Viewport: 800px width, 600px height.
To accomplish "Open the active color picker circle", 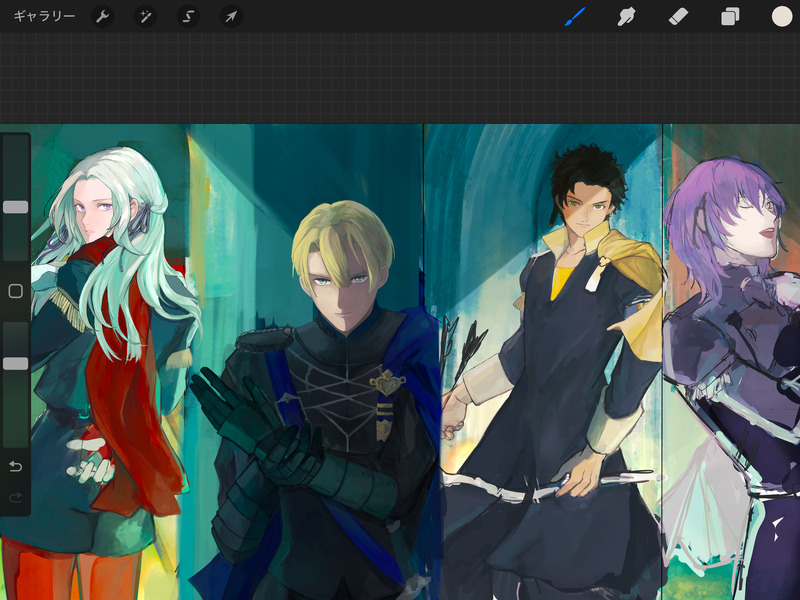I will (782, 16).
